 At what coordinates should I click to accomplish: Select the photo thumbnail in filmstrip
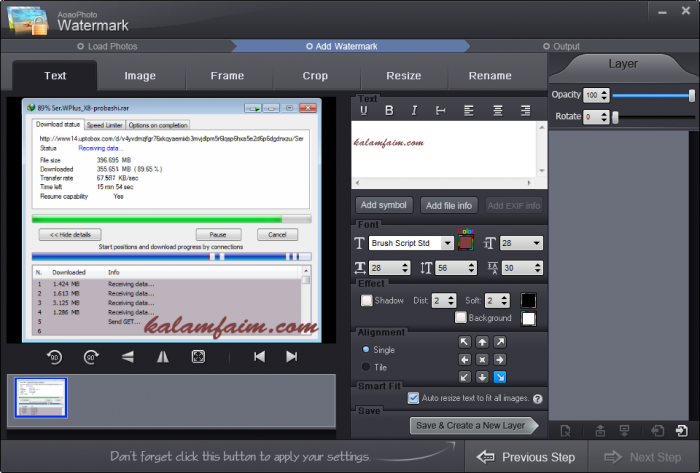[x=41, y=398]
